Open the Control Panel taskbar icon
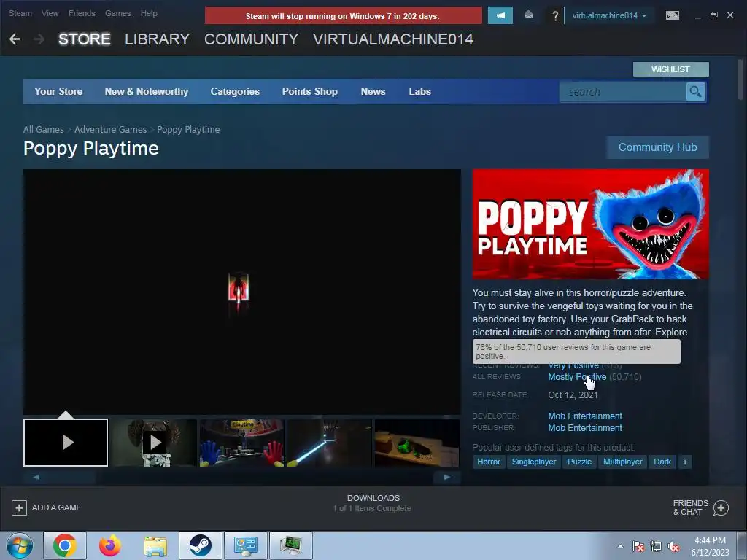The width and height of the screenshot is (747, 560). [x=246, y=545]
